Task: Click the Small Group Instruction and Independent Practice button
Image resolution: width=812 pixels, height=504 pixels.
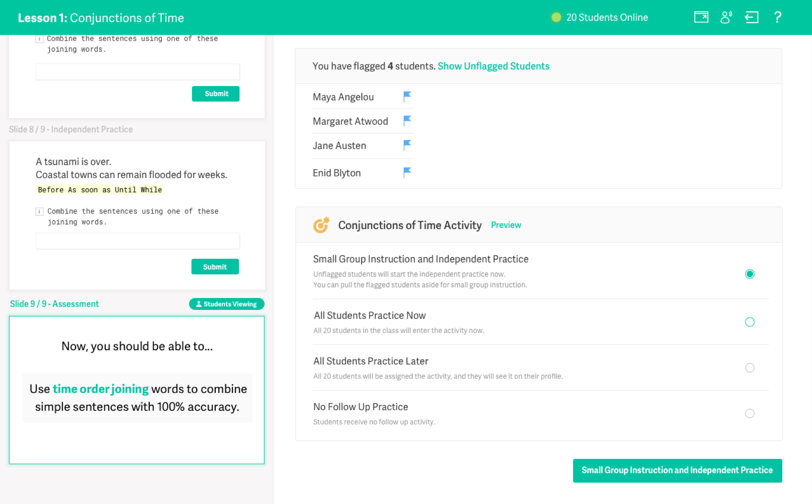Action: point(677,470)
